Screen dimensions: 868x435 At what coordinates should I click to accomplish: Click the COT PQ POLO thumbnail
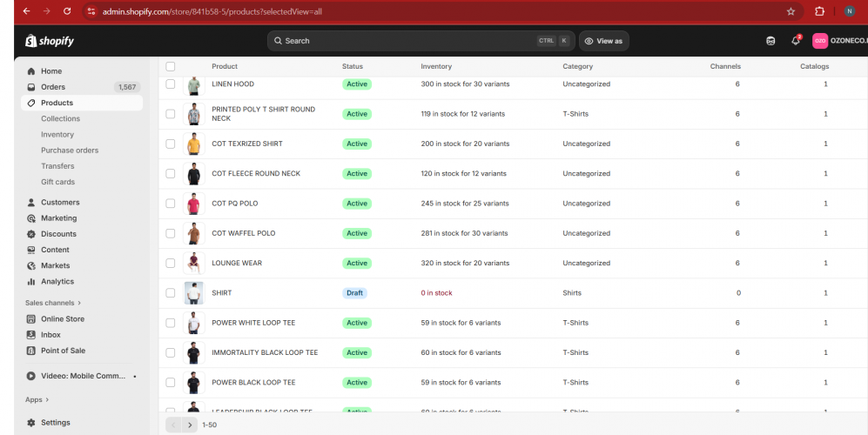194,204
